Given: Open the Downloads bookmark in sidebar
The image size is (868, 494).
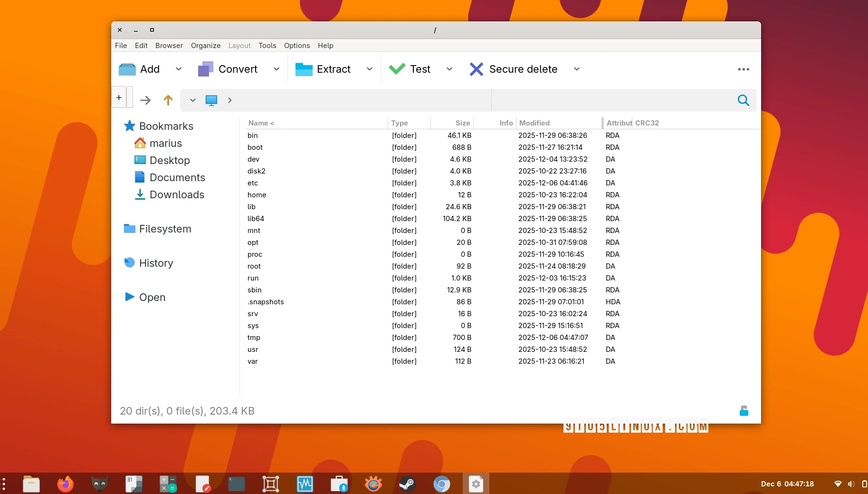Looking at the screenshot, I should point(176,194).
